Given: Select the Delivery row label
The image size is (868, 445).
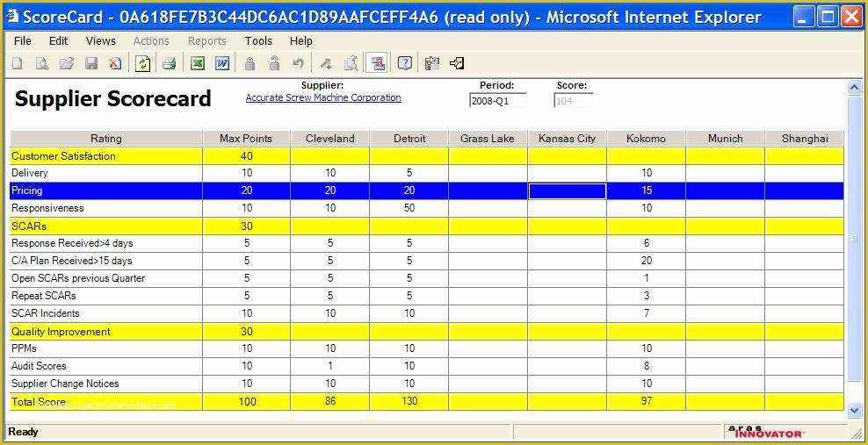Looking at the screenshot, I should click(x=29, y=173).
